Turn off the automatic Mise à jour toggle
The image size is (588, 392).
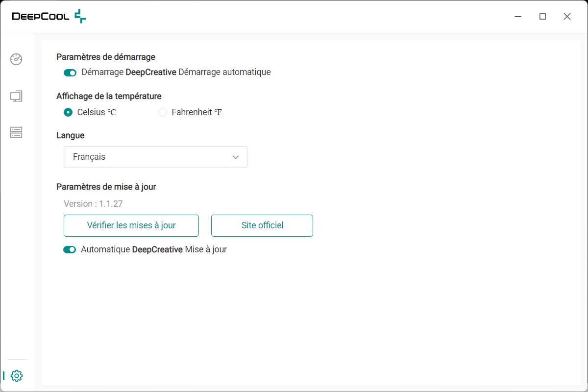coord(70,250)
